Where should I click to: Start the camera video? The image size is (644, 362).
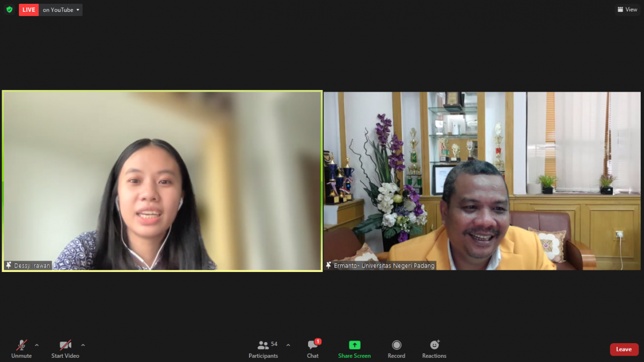coord(65,349)
